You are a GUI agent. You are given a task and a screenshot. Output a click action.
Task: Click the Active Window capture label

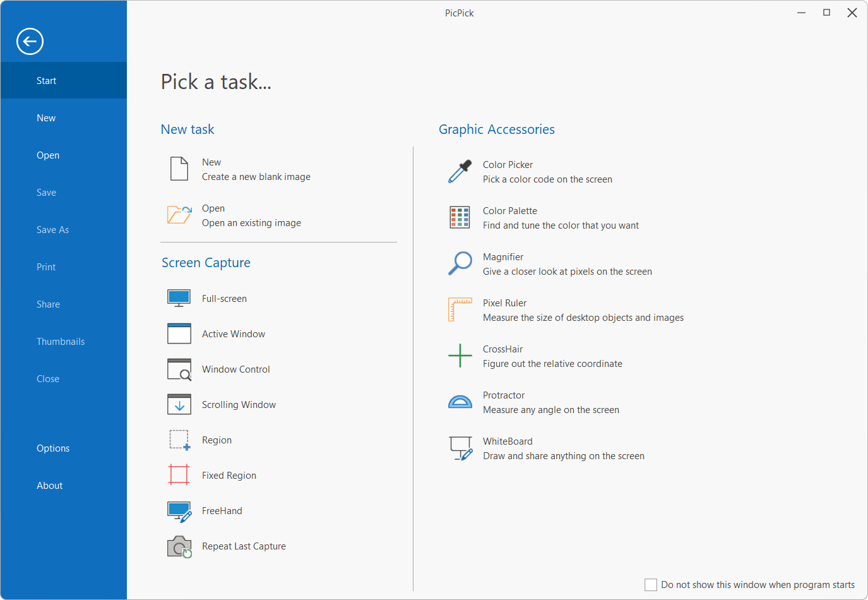tap(234, 334)
